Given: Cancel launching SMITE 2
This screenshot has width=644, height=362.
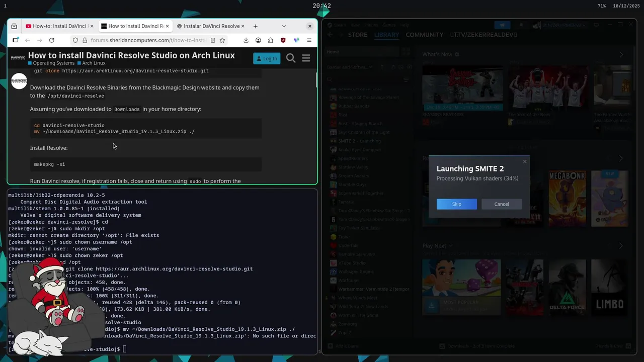Looking at the screenshot, I should [502, 204].
